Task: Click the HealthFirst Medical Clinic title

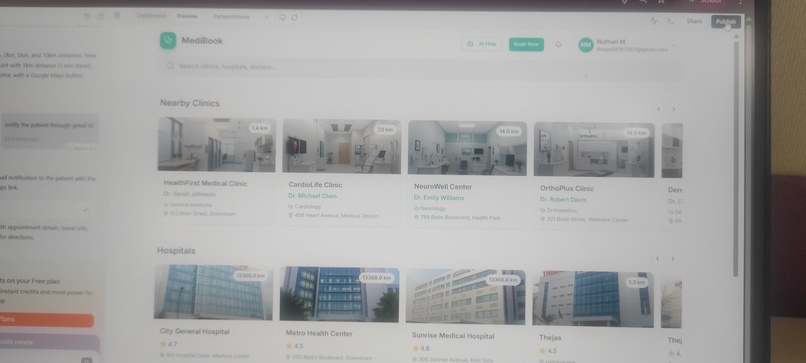Action: (205, 183)
